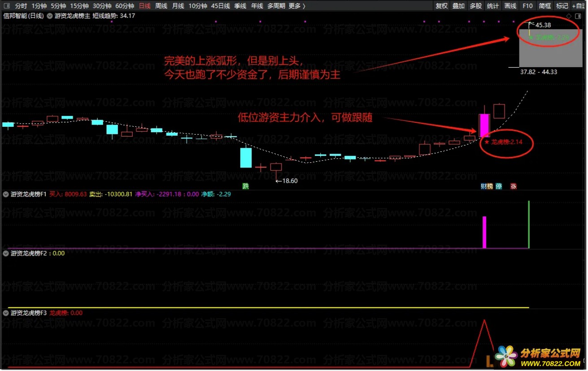This screenshot has width=588, height=371.
Task: Click the 37.82 - 44.33 range label
Action: (x=539, y=72)
